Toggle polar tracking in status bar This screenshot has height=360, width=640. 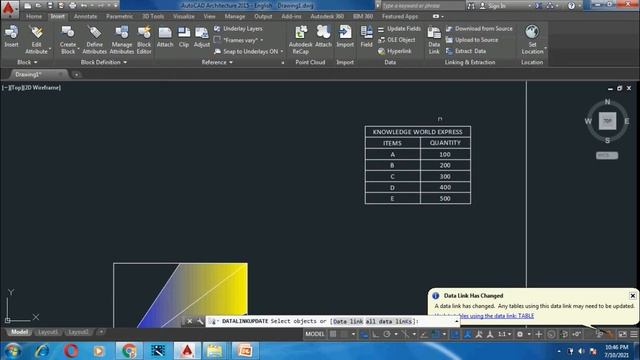(387, 334)
